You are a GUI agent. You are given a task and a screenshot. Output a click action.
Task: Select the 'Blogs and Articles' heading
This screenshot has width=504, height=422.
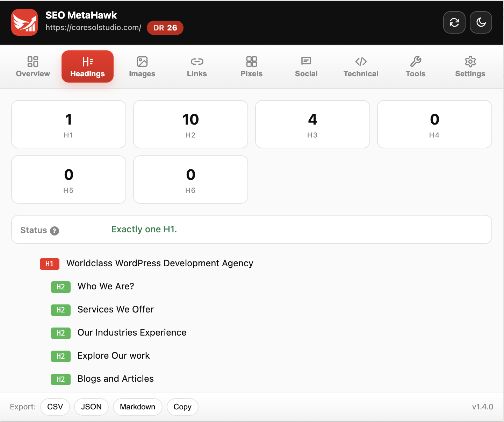(x=115, y=379)
